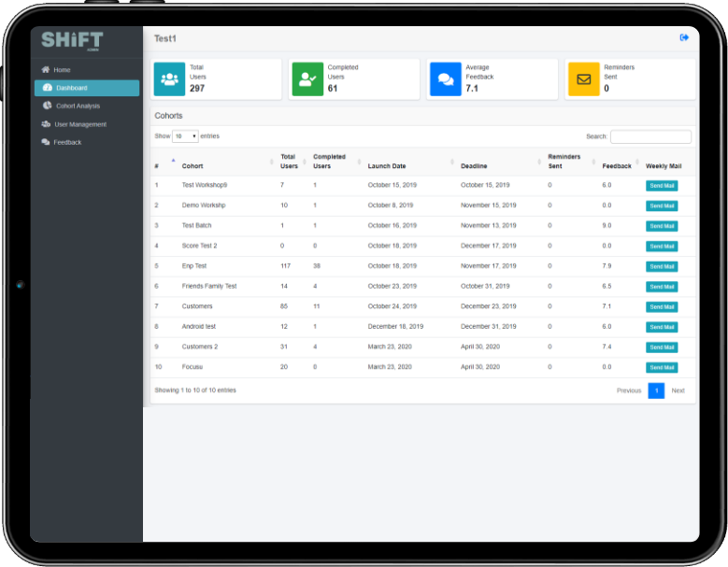
Task: Click the Cohorts panel heading
Action: click(x=168, y=116)
